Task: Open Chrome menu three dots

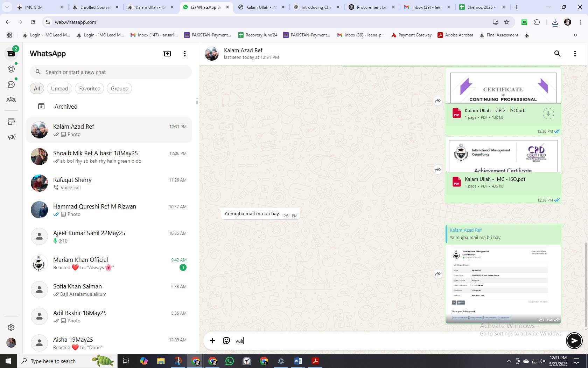Action: (x=580, y=22)
